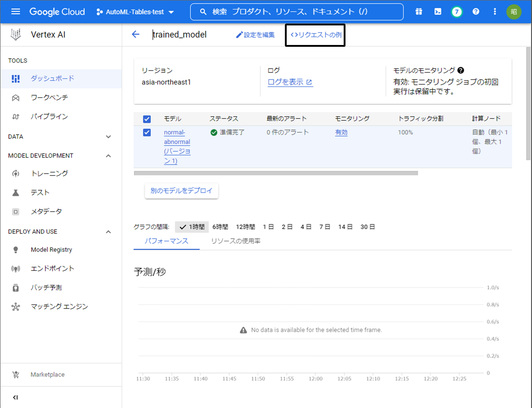The height and width of the screenshot is (408, 532).
Task: Click the workbench icon
Action: [16, 98]
